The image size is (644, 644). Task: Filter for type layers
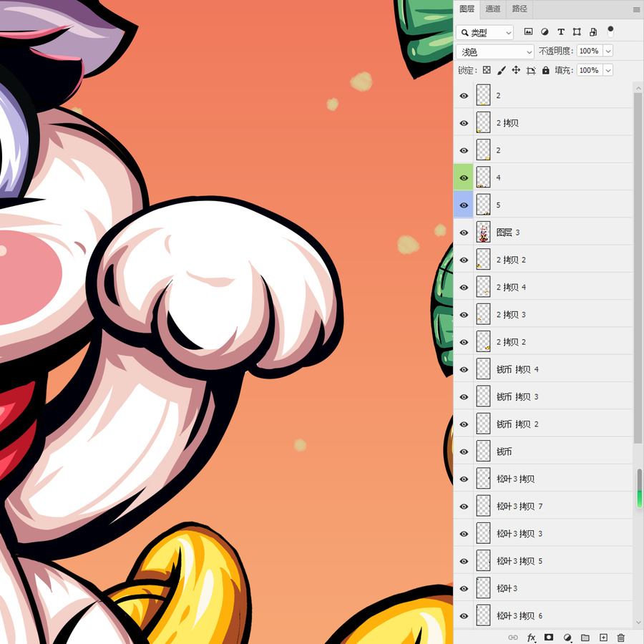(560, 31)
